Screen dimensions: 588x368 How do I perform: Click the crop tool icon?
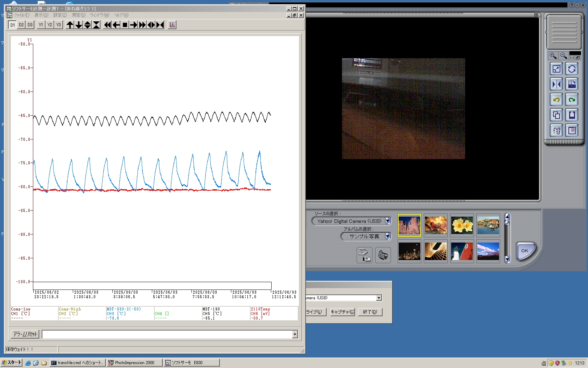572,84
